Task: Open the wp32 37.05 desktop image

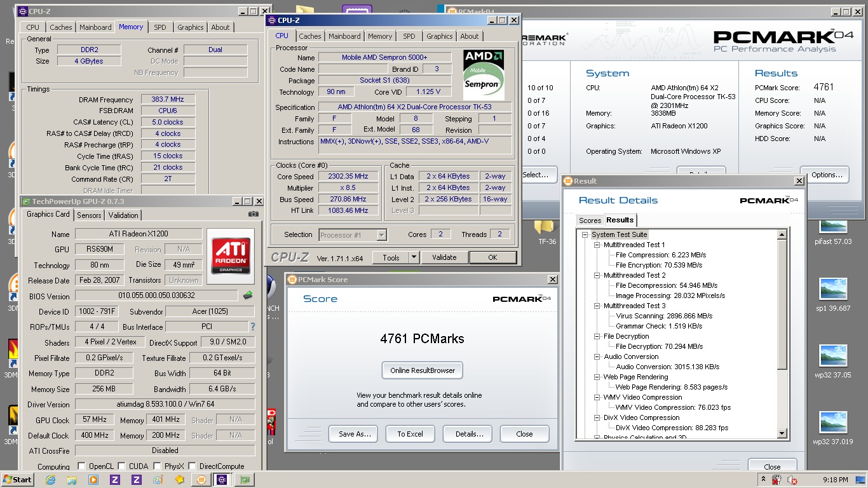Action: coord(833,361)
